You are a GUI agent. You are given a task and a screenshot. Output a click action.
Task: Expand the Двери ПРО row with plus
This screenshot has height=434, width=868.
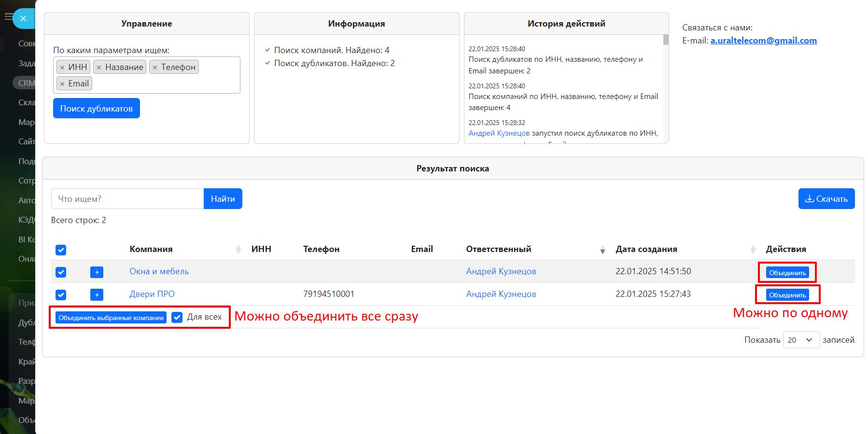(x=97, y=295)
